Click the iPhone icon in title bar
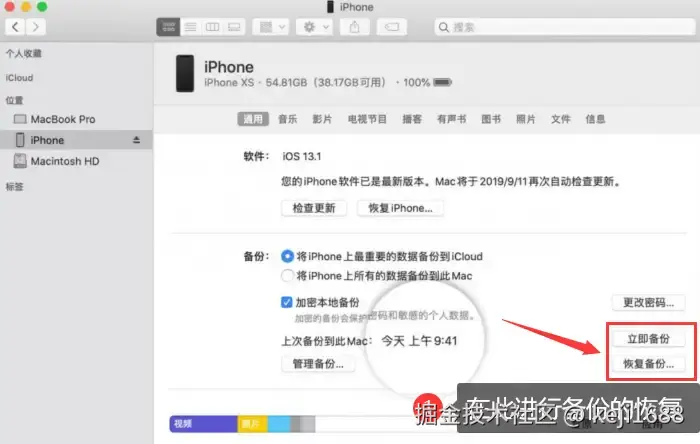This screenshot has height=444, width=700. pos(330,7)
